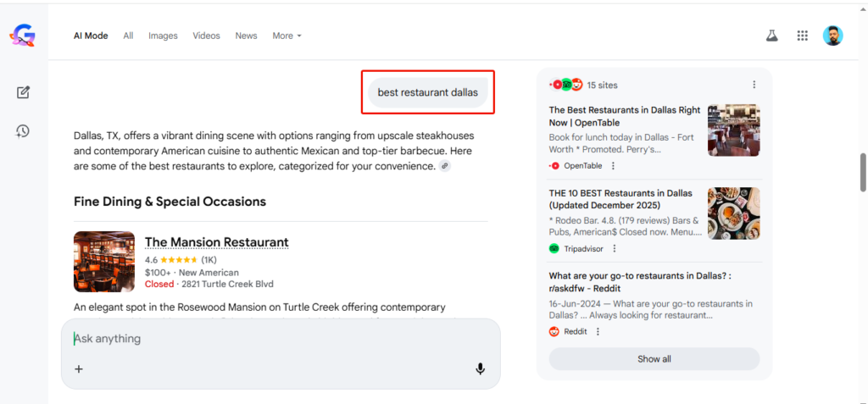This screenshot has height=404, width=868.
Task: Start a new AI Mode thread
Action: click(23, 92)
